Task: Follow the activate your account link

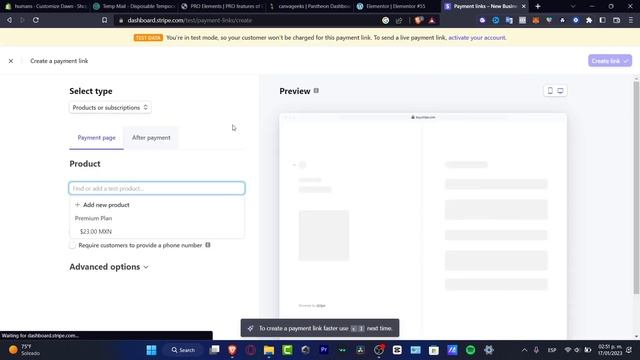Action: pyautogui.click(x=477, y=38)
